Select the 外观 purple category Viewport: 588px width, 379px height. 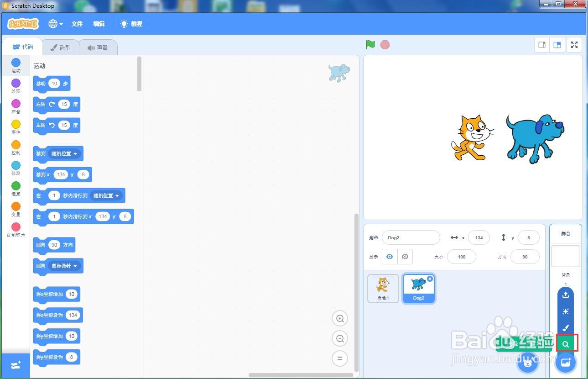point(16,85)
